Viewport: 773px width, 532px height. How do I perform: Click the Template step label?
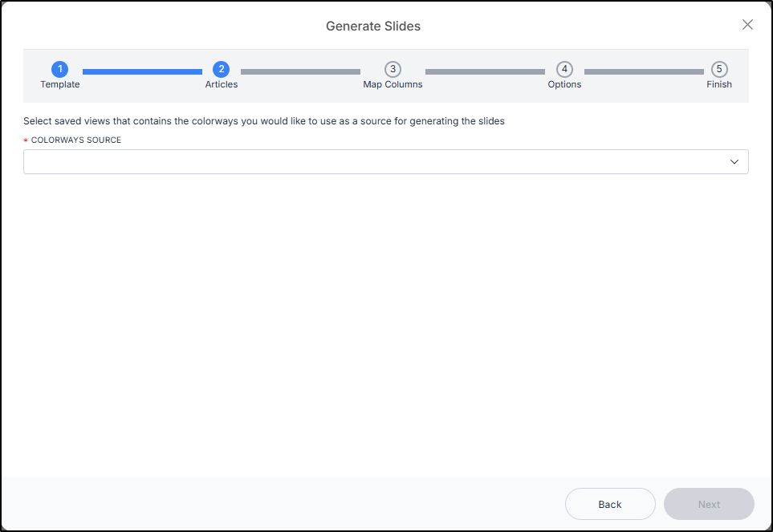pos(59,84)
